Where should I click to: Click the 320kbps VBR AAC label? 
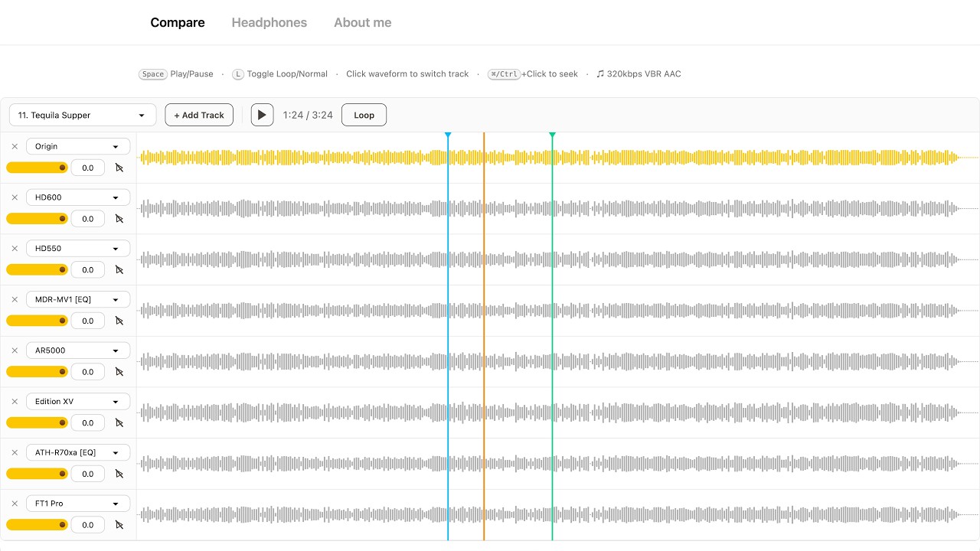click(639, 74)
